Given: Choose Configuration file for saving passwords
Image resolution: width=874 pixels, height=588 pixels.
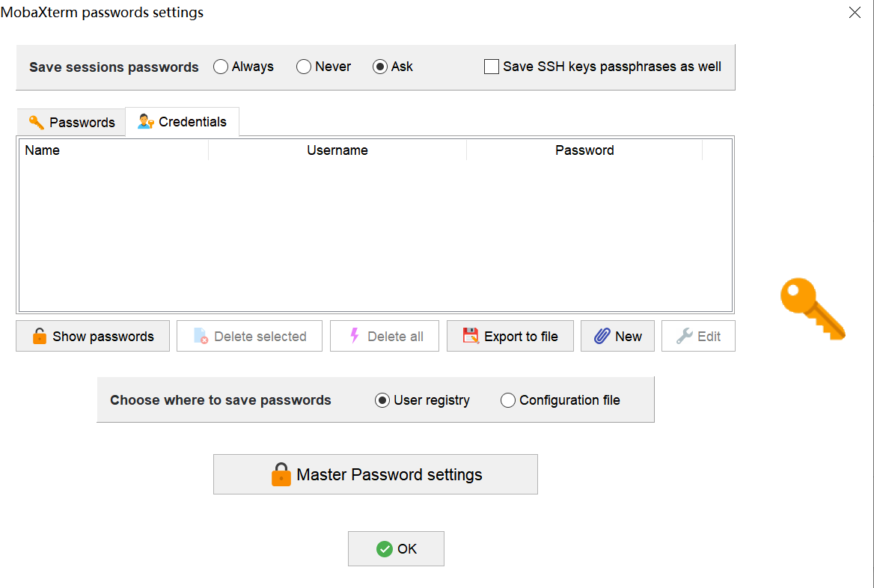Looking at the screenshot, I should click(x=508, y=400).
